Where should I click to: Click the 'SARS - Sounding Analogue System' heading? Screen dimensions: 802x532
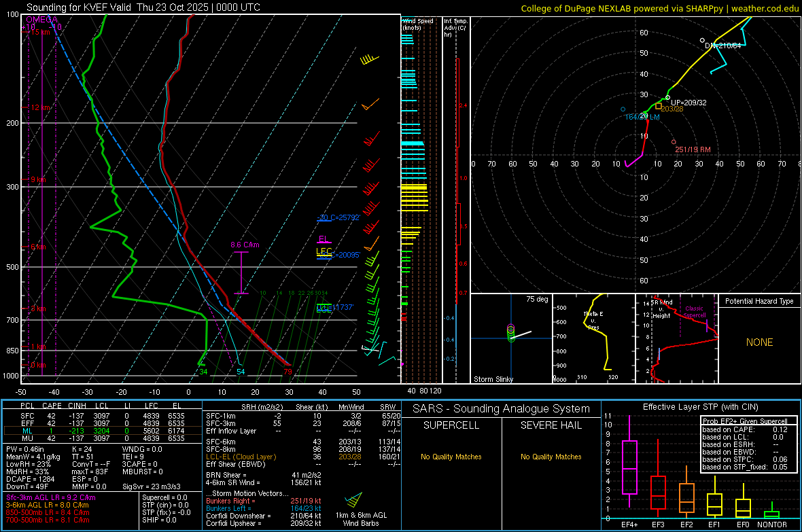click(501, 409)
